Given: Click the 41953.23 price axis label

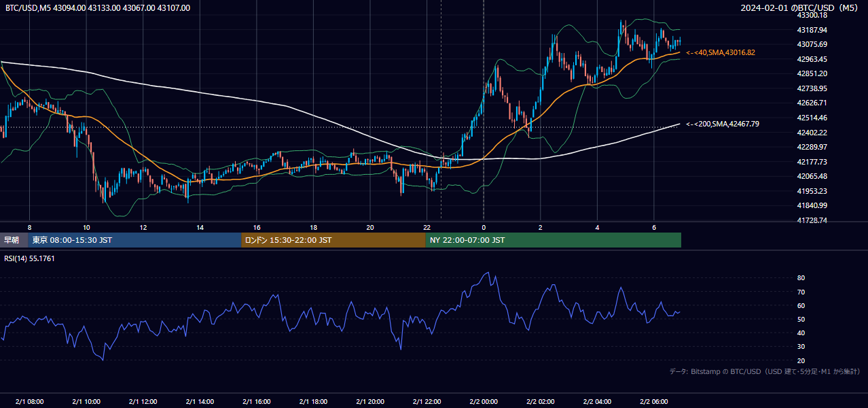Looking at the screenshot, I should pyautogui.click(x=812, y=191).
